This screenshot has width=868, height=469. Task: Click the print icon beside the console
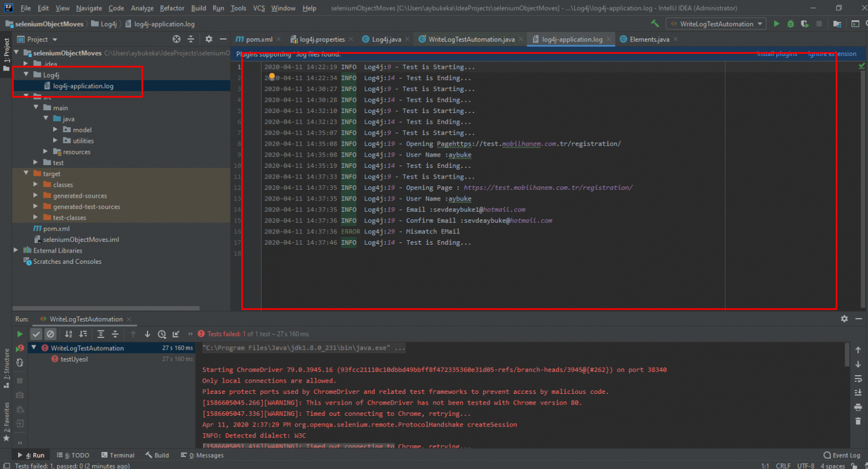pyautogui.click(x=858, y=407)
